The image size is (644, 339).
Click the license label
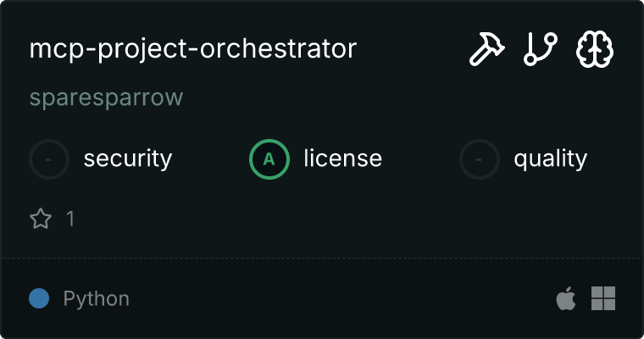point(343,158)
